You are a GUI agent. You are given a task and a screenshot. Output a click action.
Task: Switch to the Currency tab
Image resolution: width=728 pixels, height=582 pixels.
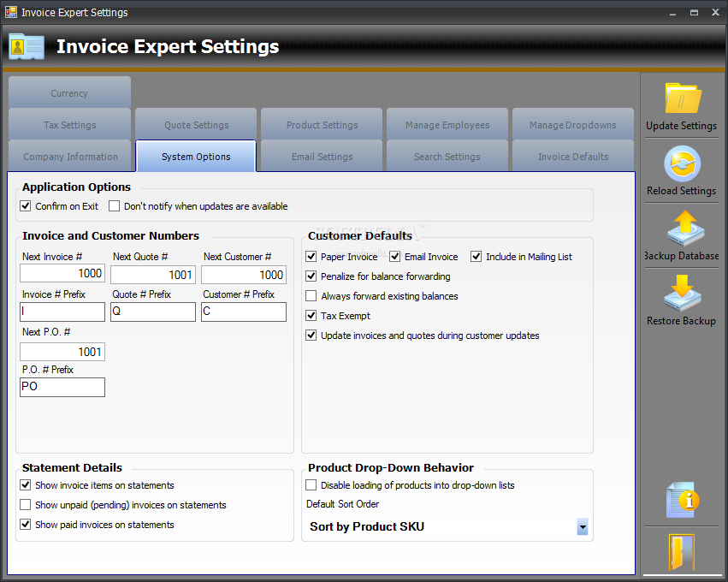pyautogui.click(x=69, y=93)
